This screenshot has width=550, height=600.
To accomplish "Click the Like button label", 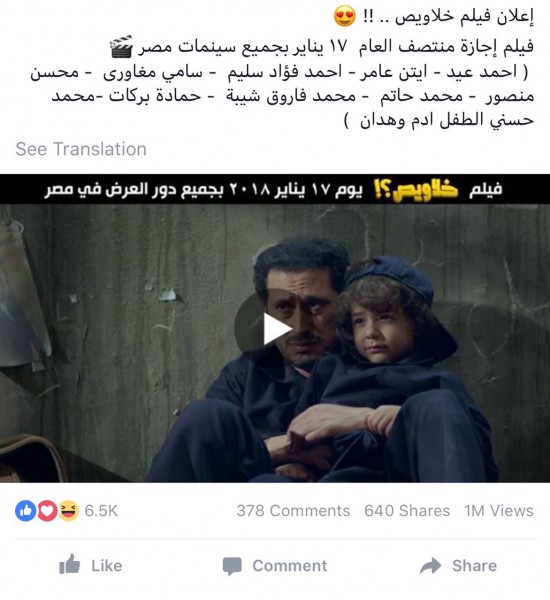I will [x=106, y=566].
